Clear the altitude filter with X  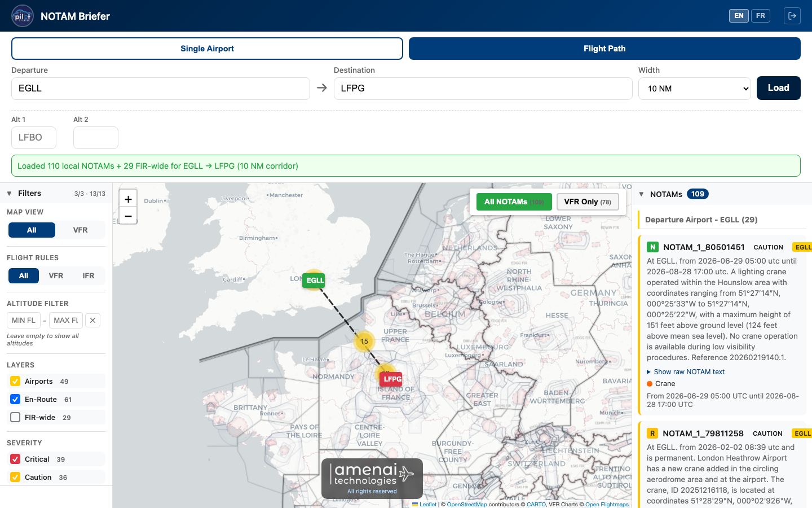pos(92,321)
